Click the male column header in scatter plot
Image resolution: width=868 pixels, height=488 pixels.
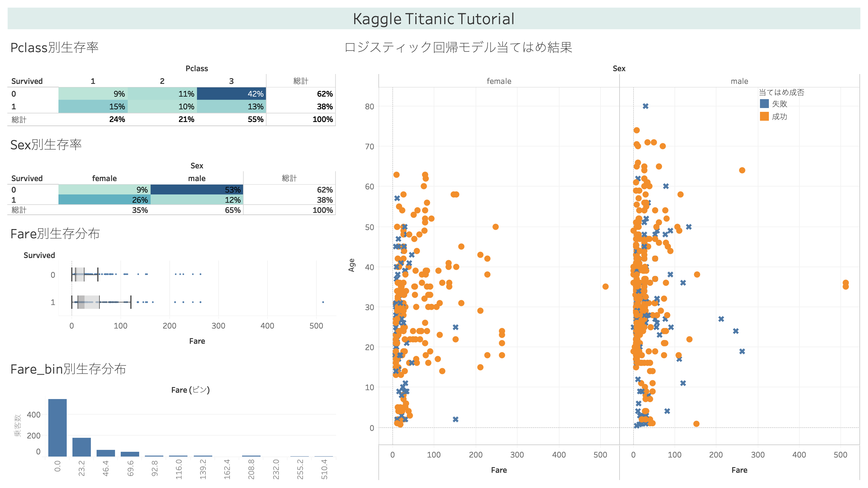[x=739, y=81]
